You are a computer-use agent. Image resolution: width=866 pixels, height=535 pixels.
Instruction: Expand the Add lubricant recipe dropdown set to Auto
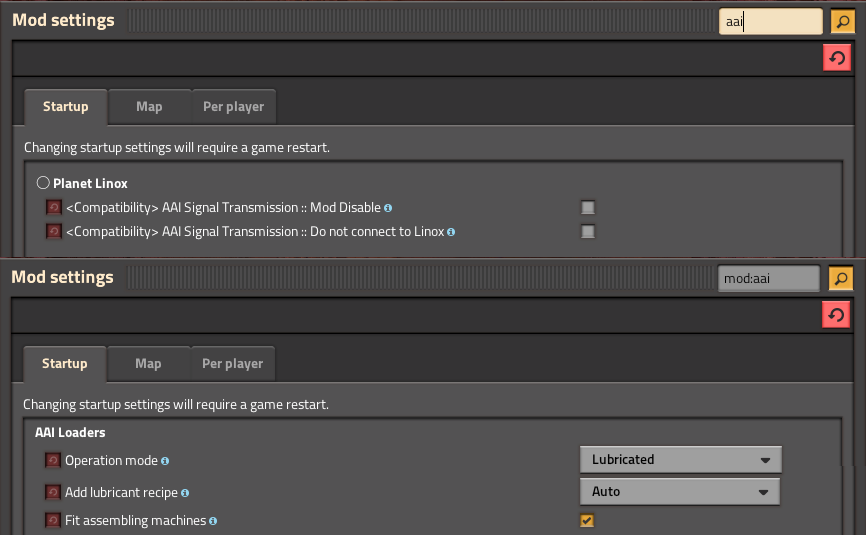(680, 492)
